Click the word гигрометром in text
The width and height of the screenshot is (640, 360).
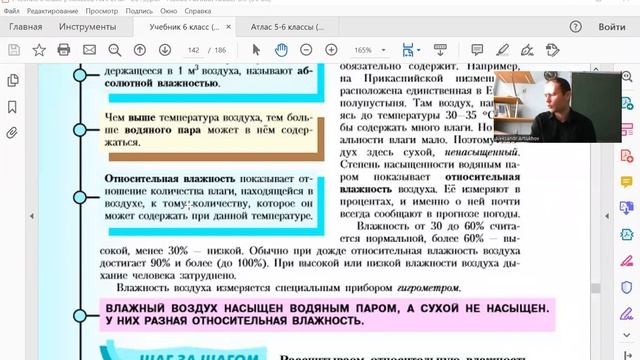coord(428,288)
